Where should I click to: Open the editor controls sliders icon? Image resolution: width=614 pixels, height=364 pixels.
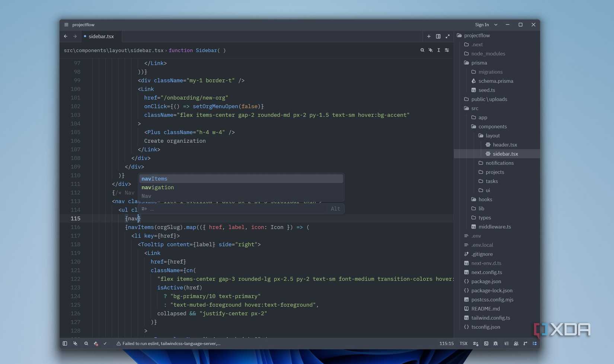point(447,50)
